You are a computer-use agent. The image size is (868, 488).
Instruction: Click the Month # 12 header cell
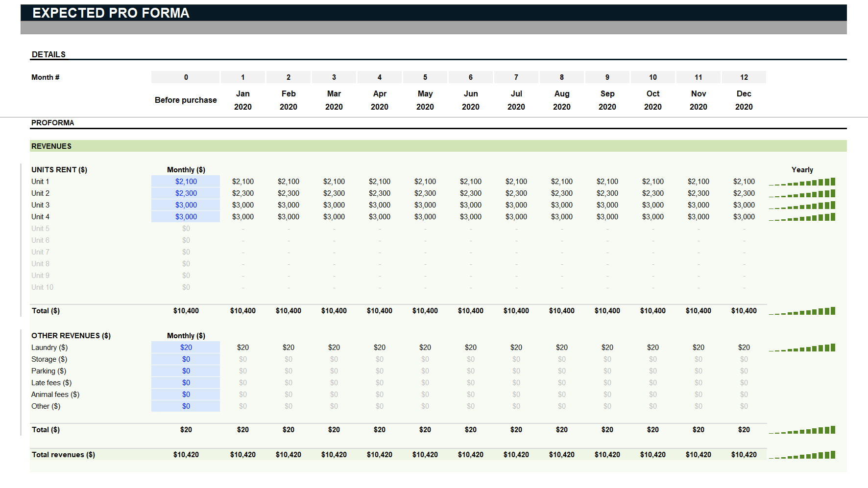(744, 77)
